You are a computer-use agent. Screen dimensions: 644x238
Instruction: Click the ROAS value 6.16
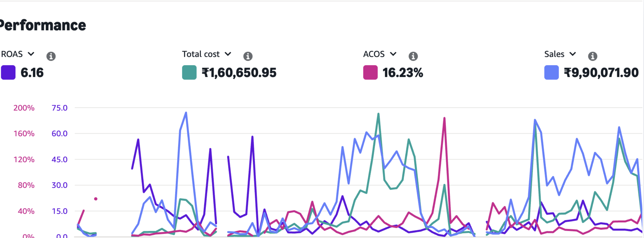click(x=32, y=73)
